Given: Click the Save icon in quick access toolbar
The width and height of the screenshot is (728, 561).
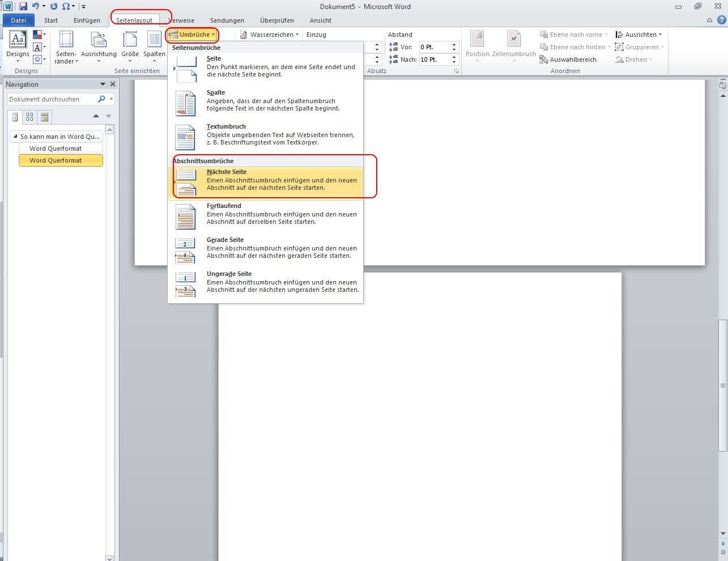Looking at the screenshot, I should click(x=23, y=6).
